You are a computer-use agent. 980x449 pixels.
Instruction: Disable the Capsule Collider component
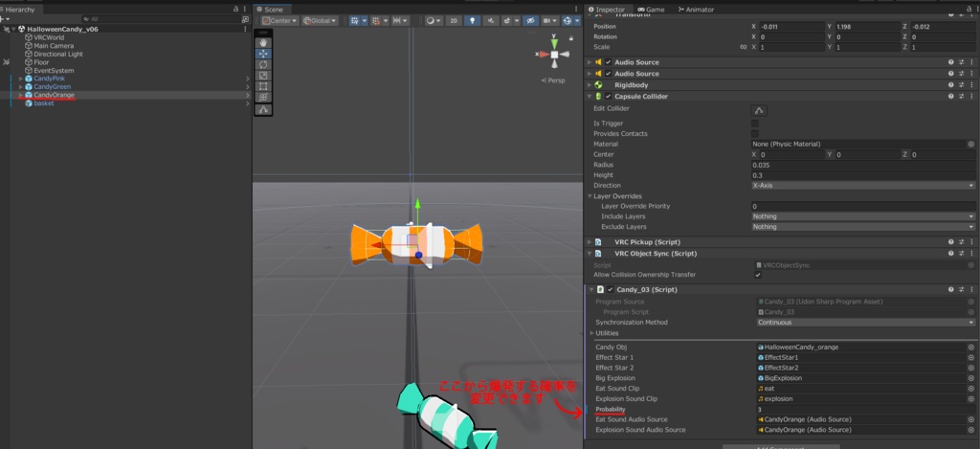(x=608, y=97)
